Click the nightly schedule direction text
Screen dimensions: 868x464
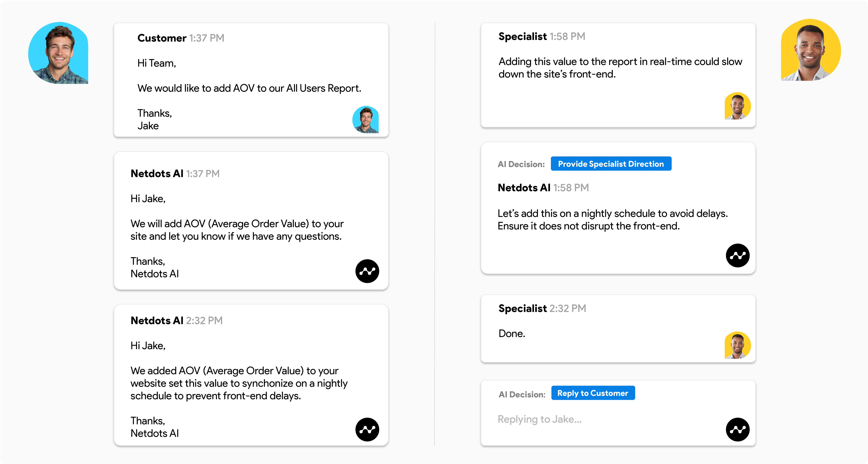(x=613, y=220)
